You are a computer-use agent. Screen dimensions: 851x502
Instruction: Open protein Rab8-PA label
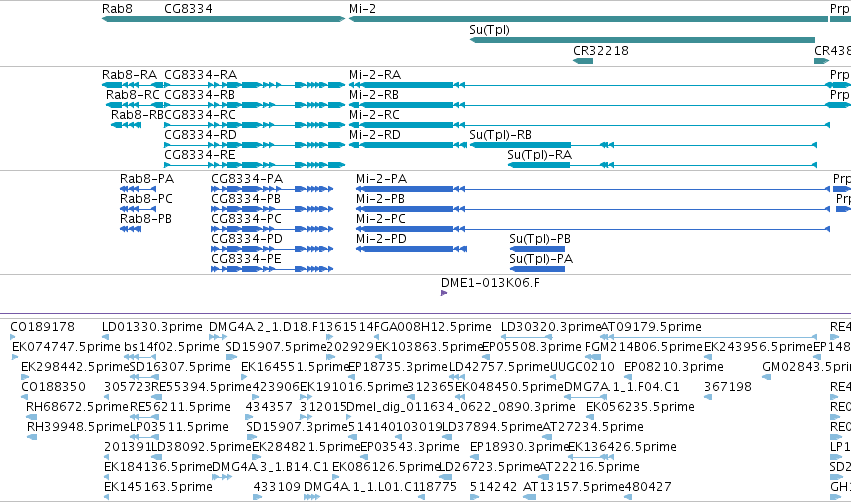tap(147, 179)
